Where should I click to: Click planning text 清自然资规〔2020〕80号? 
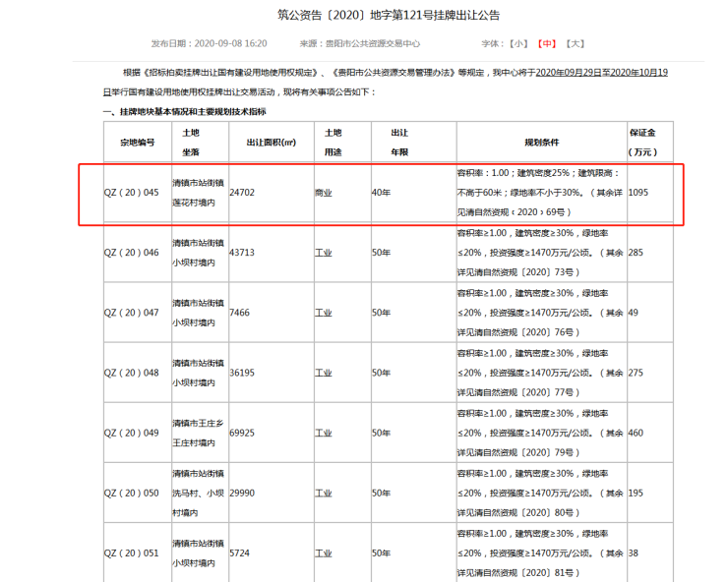526,513
